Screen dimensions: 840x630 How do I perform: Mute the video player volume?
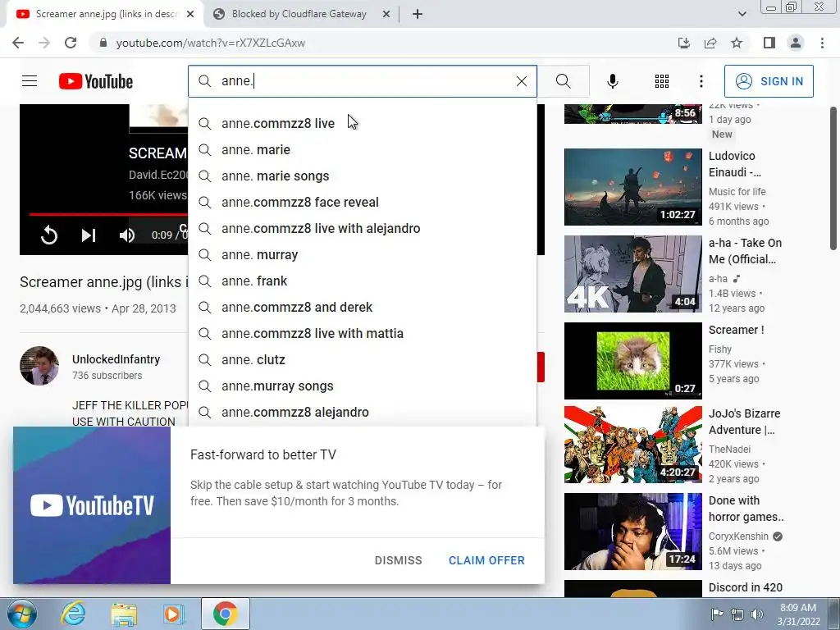tap(127, 235)
